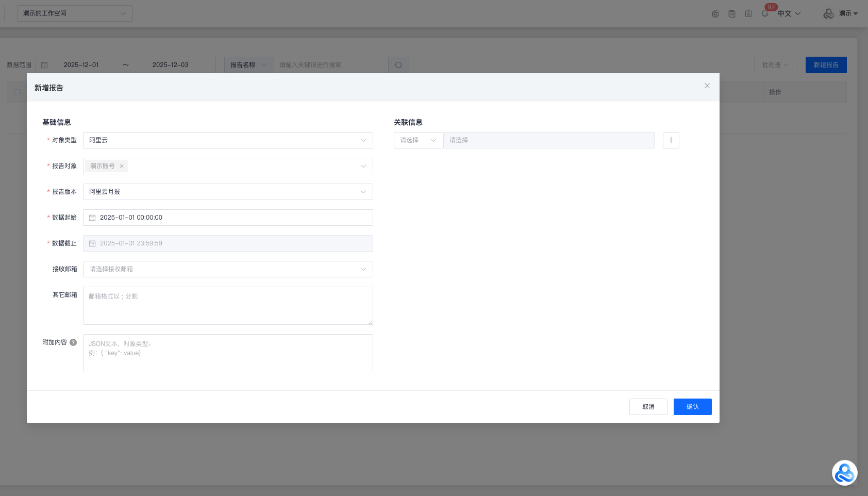
Task: Remove the 演示账号 tag
Action: 122,166
